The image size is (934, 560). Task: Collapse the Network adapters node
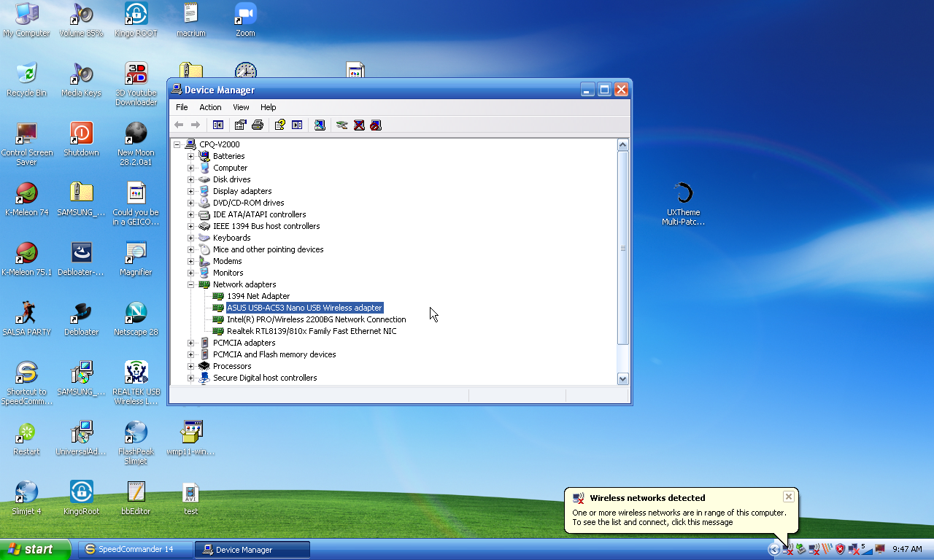[x=190, y=284]
